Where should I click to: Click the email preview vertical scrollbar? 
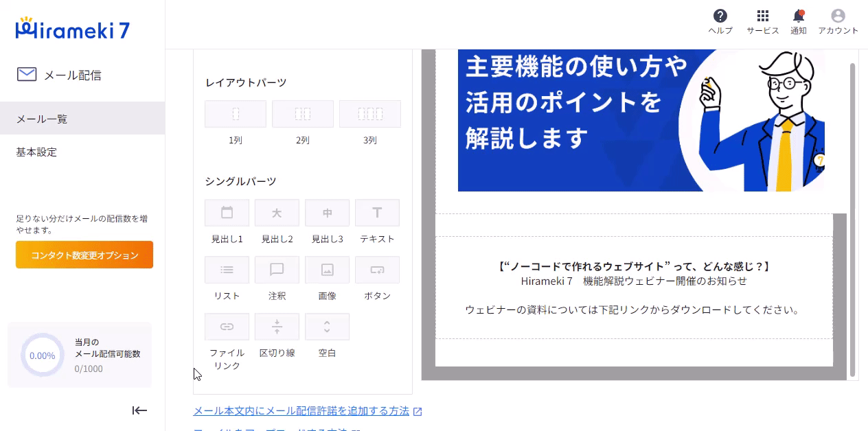pyautogui.click(x=853, y=218)
